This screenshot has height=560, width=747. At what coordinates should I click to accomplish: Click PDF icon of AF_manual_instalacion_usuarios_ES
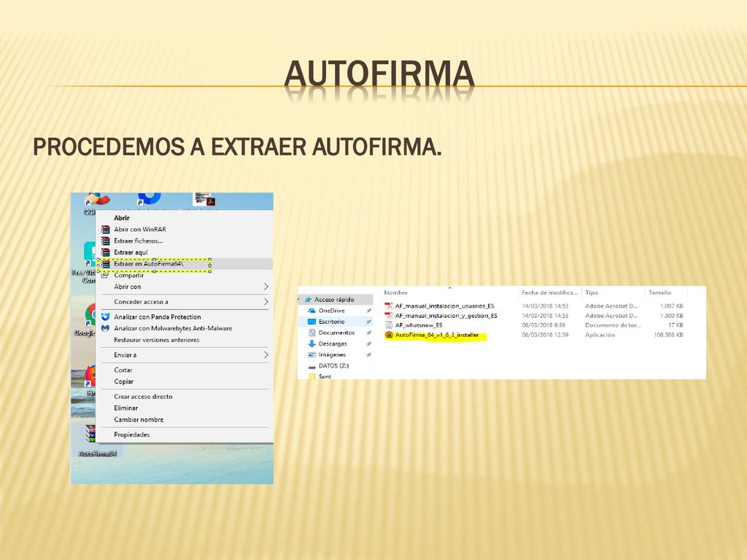click(388, 306)
